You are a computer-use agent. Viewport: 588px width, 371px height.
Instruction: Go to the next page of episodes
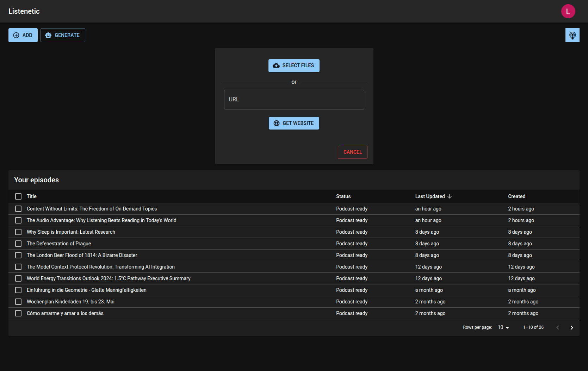571,327
